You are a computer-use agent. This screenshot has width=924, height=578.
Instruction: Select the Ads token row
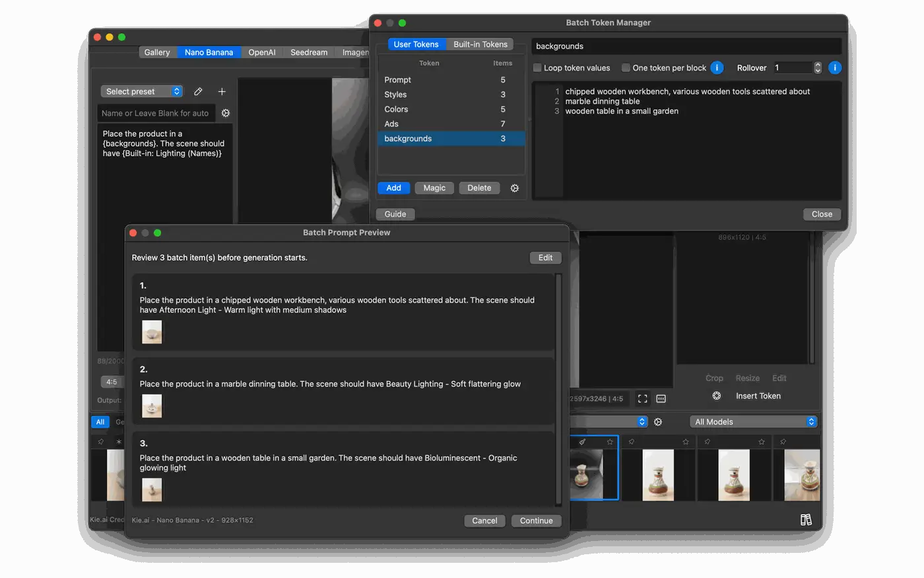click(451, 124)
